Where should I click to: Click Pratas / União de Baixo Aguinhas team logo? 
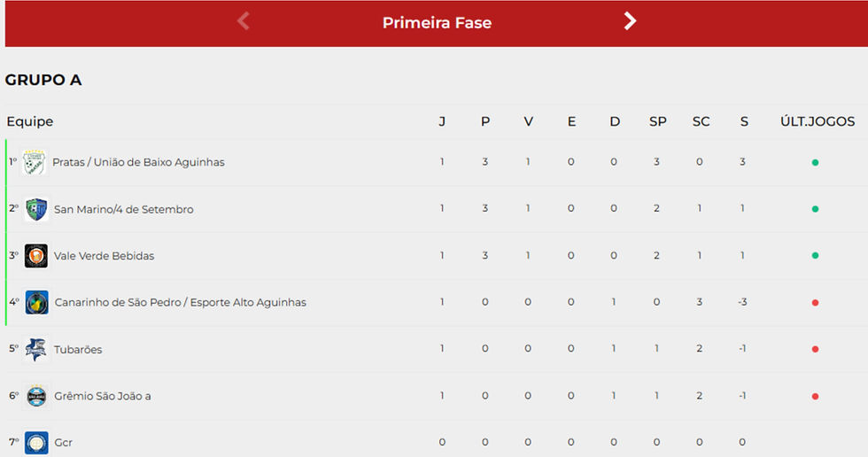(x=35, y=162)
